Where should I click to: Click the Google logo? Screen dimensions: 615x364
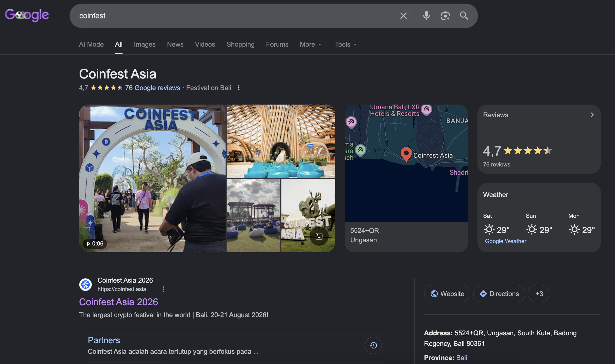27,15
